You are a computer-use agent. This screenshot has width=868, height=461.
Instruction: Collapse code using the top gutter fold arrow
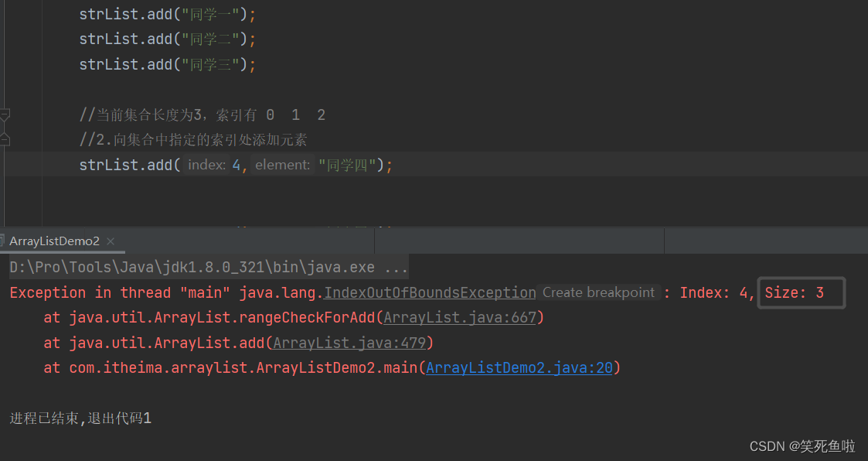5,113
